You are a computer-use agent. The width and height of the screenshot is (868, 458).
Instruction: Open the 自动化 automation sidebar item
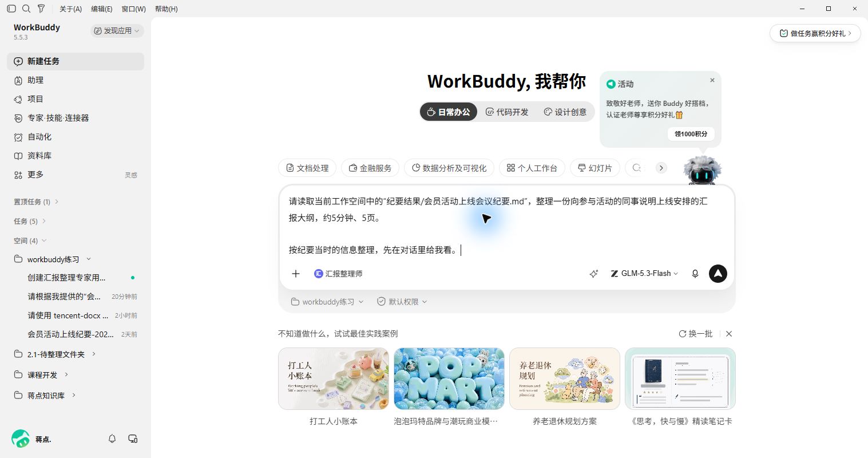point(76,137)
